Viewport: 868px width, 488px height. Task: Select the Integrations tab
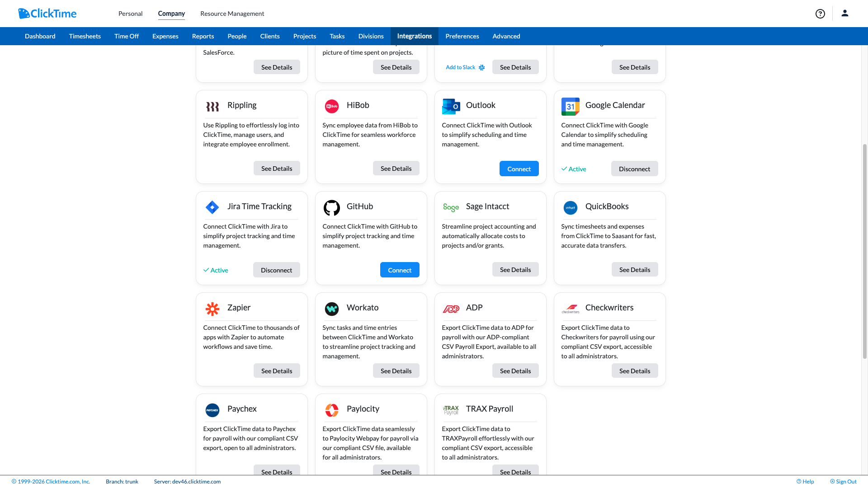pos(415,36)
